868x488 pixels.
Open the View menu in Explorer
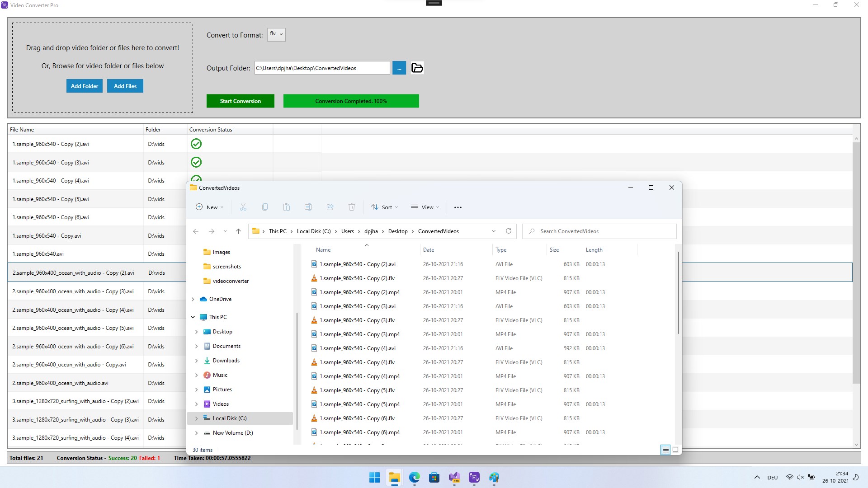425,207
